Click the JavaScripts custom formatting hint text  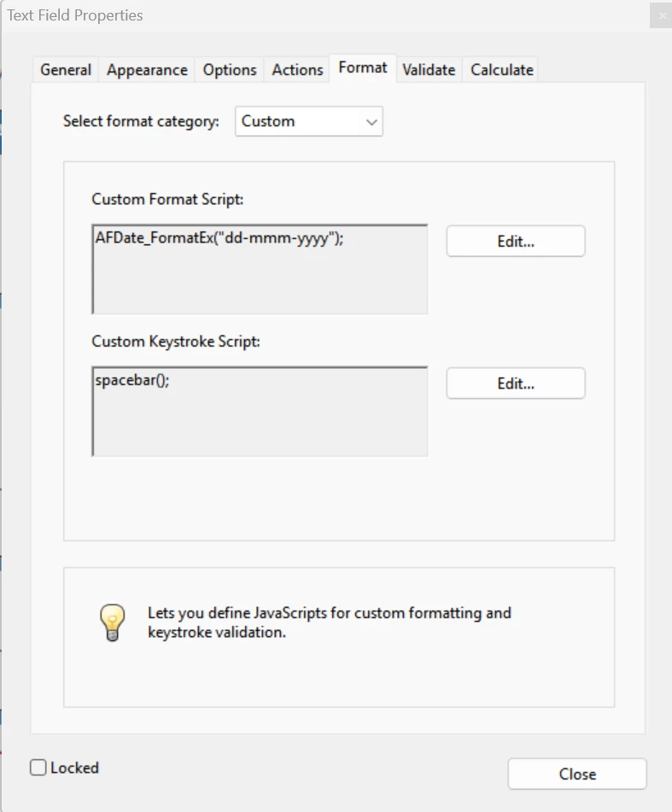(330, 622)
